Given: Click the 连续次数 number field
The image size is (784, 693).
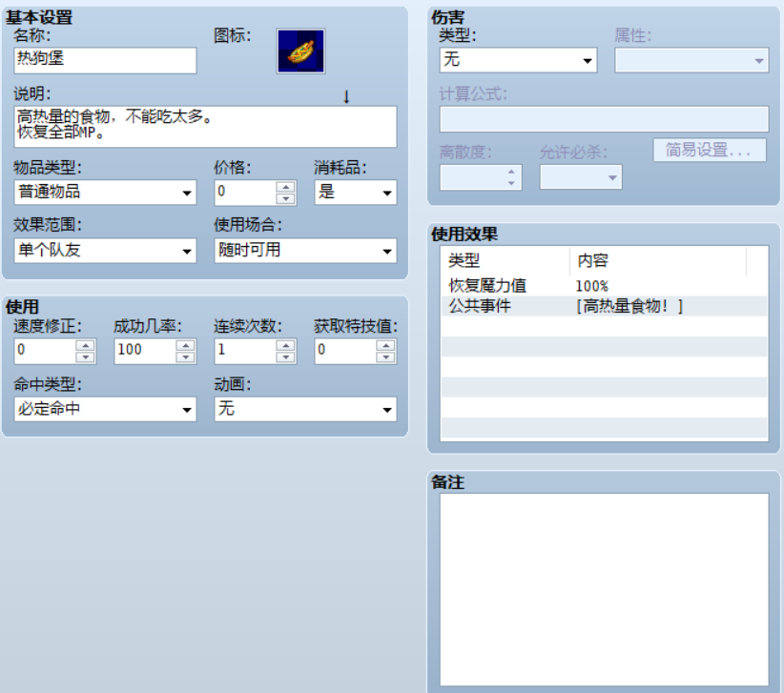Looking at the screenshot, I should [x=245, y=351].
